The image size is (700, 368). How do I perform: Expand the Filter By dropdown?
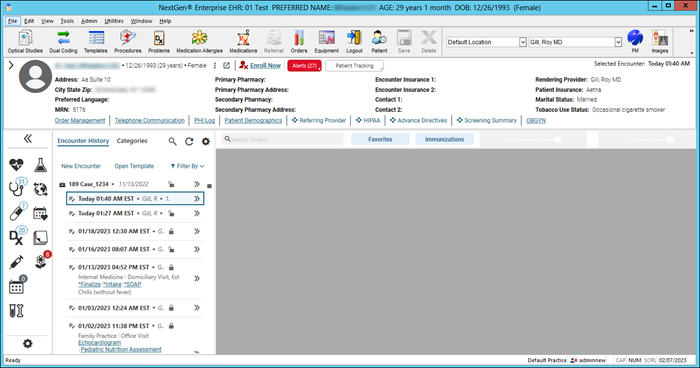[x=188, y=166]
